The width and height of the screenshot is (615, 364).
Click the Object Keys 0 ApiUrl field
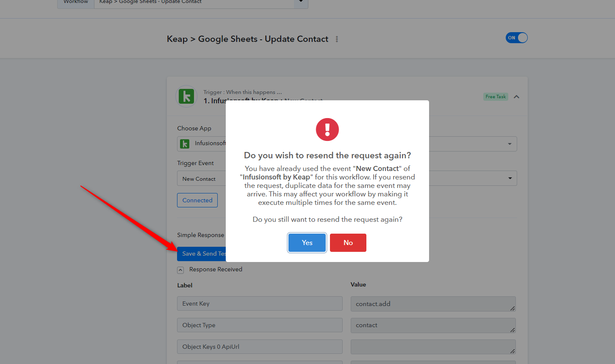click(x=260, y=347)
